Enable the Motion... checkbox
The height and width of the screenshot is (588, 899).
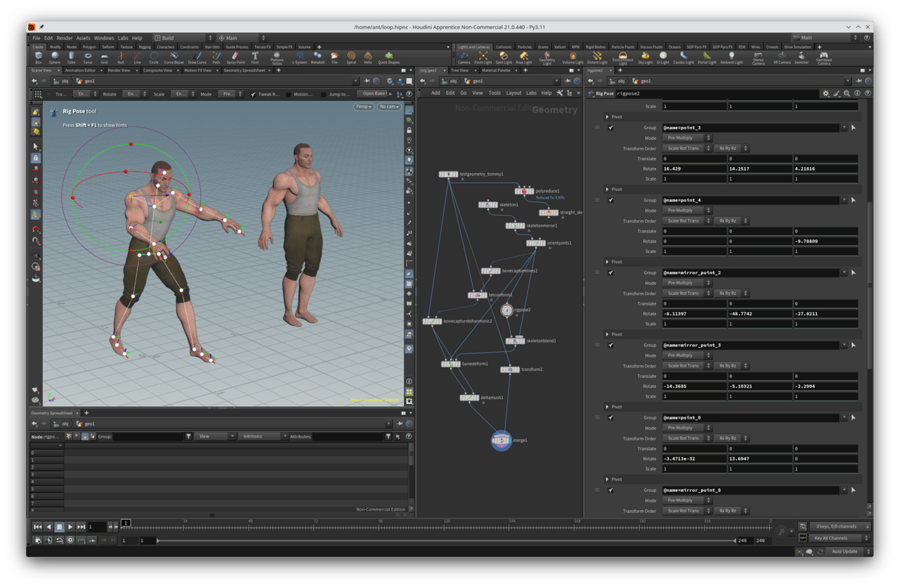(289, 94)
